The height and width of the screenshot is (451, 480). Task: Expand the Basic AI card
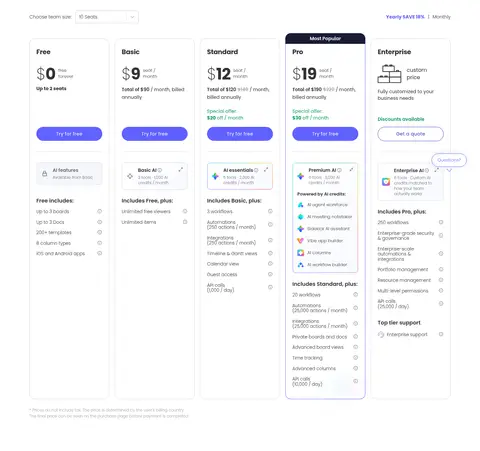point(181,170)
